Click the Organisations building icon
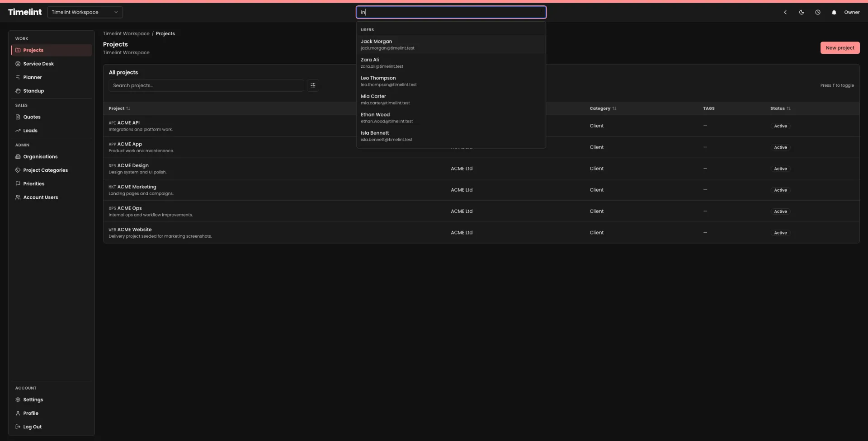Image resolution: width=868 pixels, height=441 pixels. 18,157
